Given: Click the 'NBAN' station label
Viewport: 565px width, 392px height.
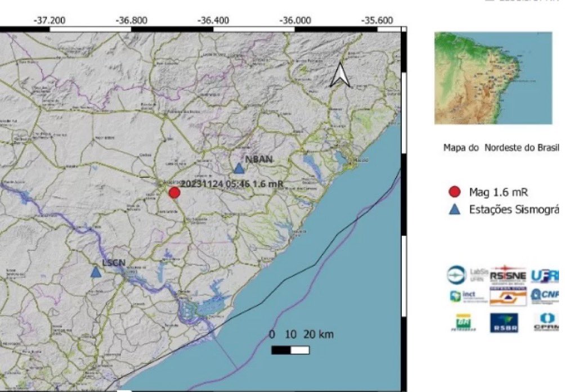Looking at the screenshot, I should [x=259, y=159].
